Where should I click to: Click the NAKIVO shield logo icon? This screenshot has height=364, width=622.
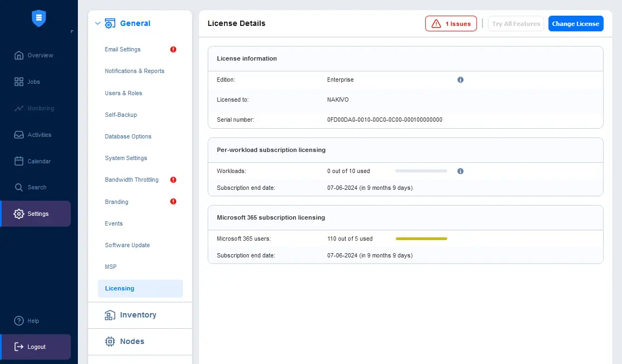coord(39,18)
